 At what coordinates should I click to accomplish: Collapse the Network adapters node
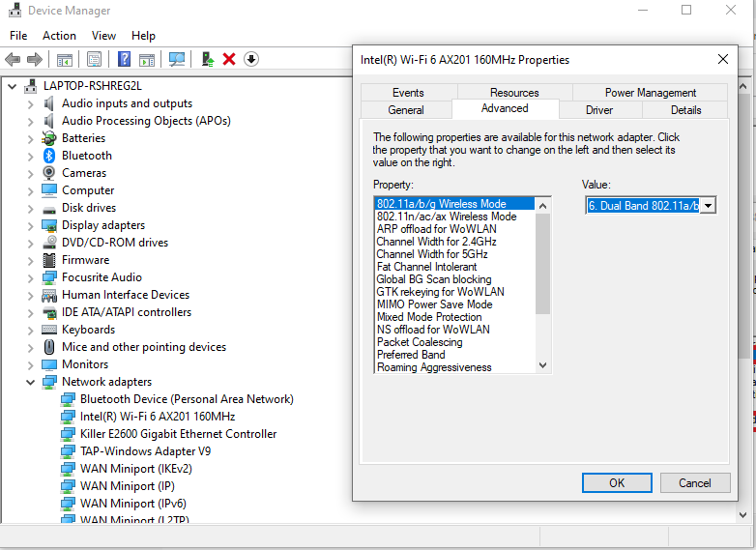click(x=30, y=382)
